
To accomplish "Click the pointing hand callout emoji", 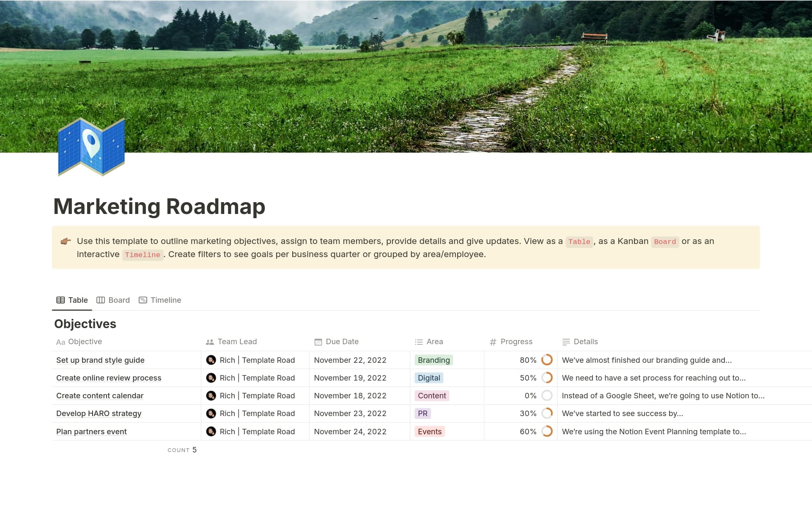I will (x=66, y=241).
